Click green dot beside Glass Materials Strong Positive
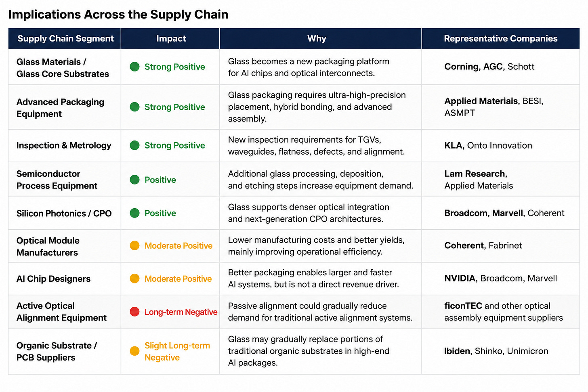This screenshot has height=392, width=588. 135,67
